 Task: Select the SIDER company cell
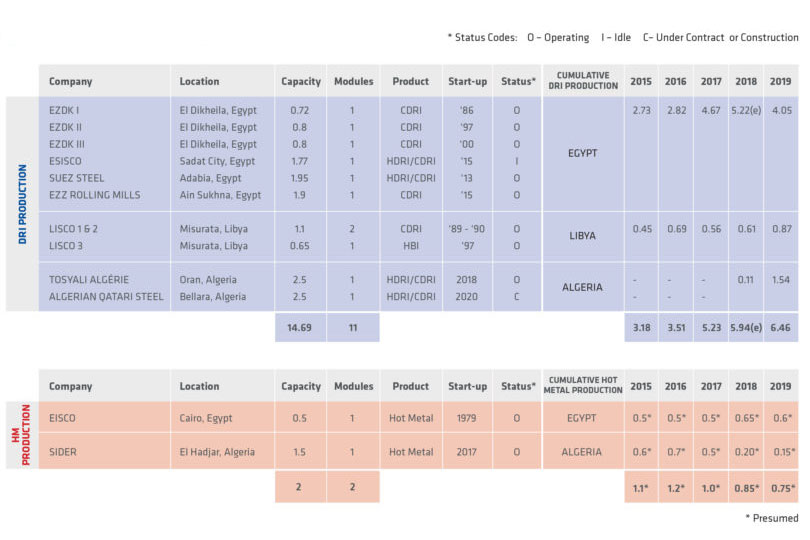[63, 452]
